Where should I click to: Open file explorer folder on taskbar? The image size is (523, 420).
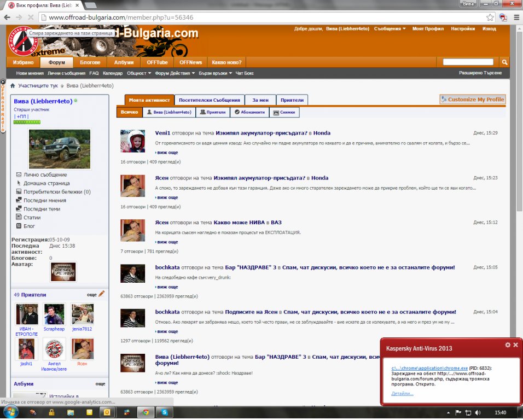pos(71,412)
